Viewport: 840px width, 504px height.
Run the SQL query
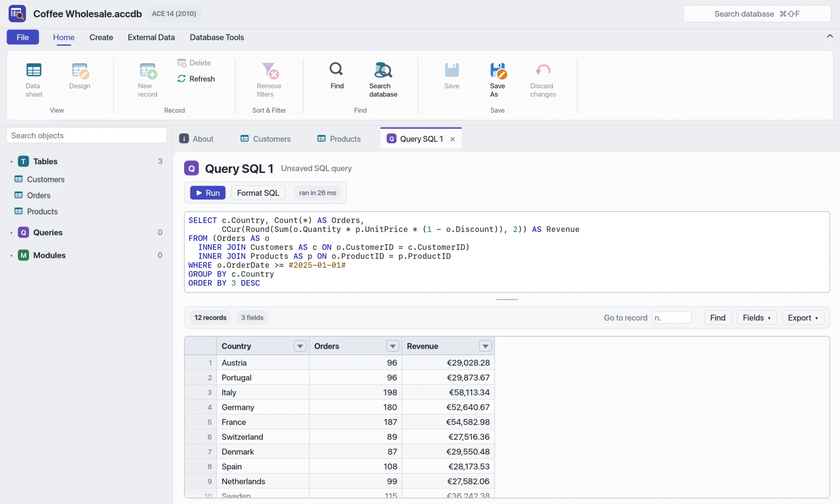click(208, 193)
